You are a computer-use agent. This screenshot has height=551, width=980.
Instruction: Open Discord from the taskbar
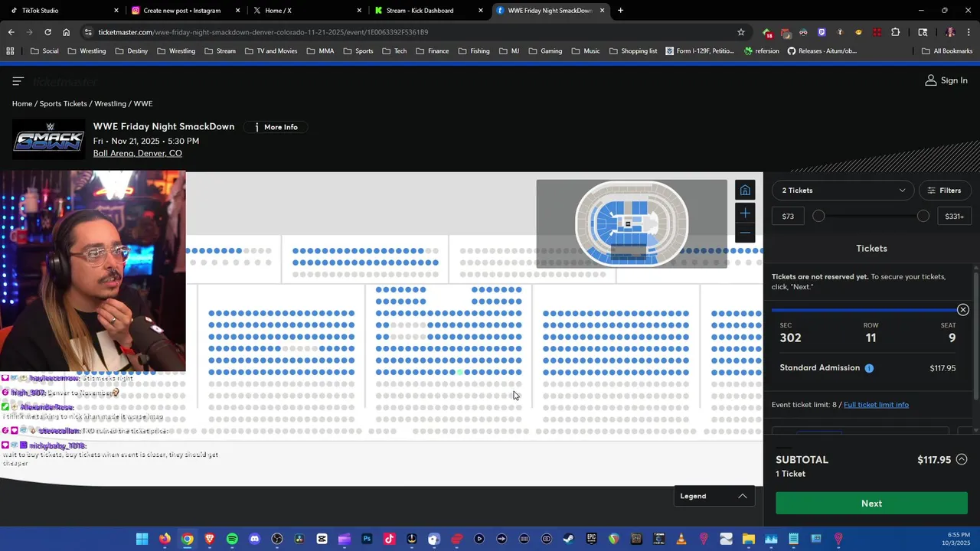254,539
